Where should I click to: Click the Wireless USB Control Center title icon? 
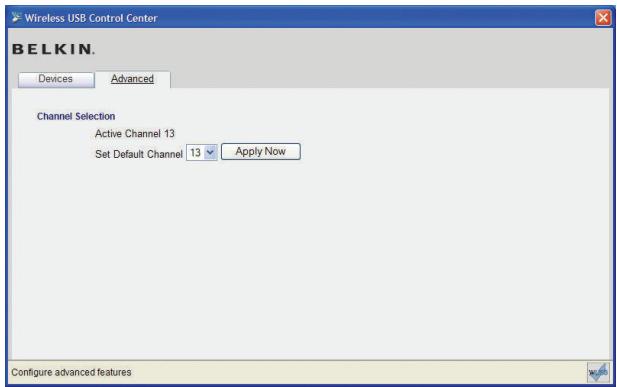click(16, 18)
